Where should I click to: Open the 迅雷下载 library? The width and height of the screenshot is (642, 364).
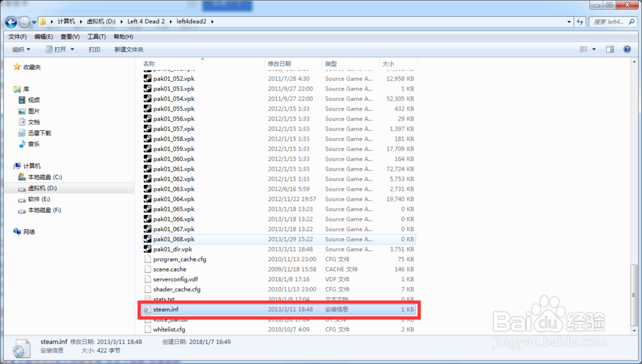35,133
